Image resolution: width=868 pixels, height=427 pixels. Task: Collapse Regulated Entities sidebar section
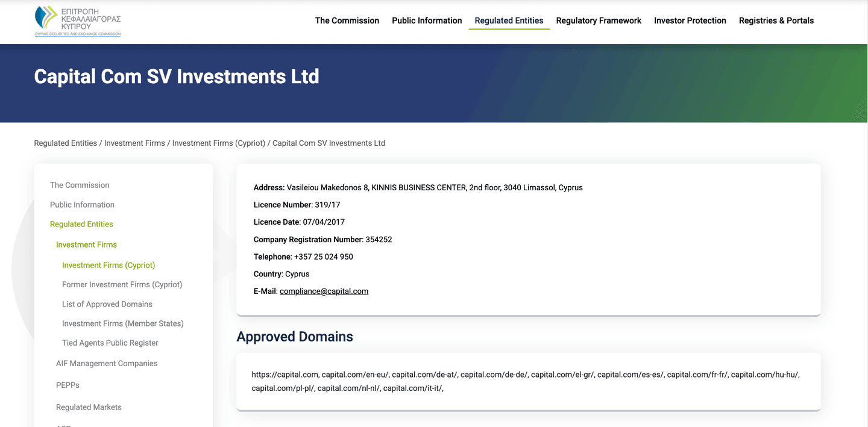click(81, 224)
